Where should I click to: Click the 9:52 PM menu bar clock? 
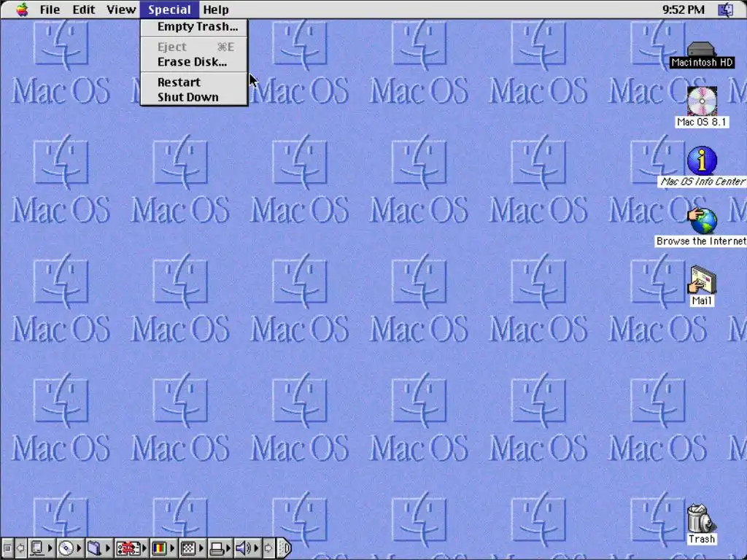tap(683, 9)
